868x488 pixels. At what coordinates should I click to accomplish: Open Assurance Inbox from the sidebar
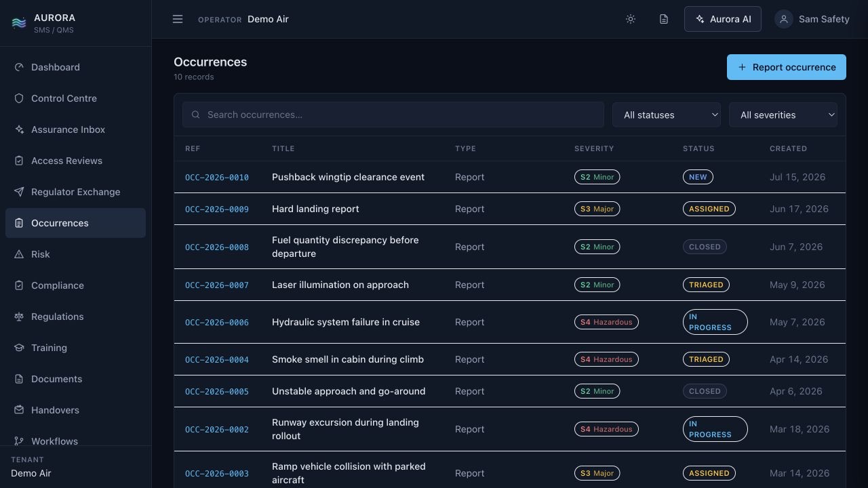75,129
